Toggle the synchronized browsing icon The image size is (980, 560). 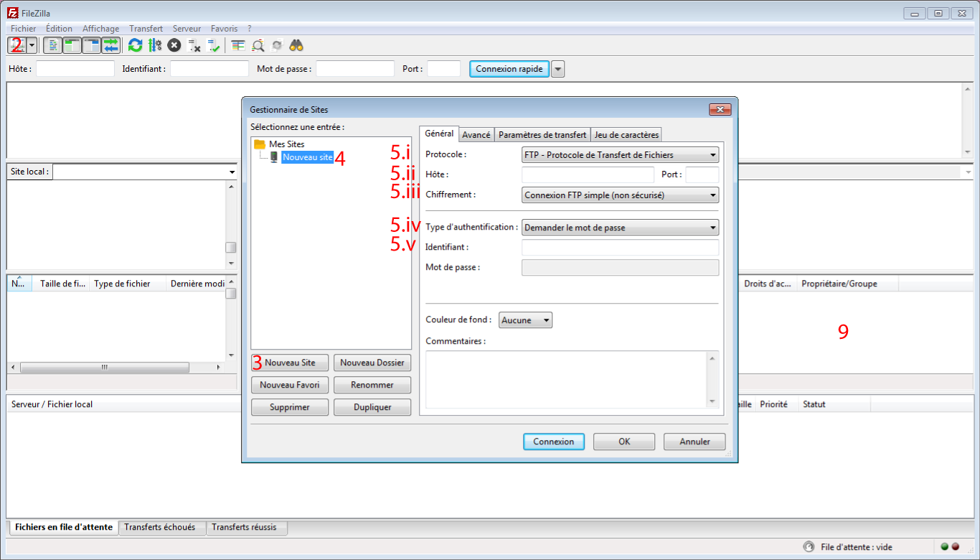coord(277,45)
